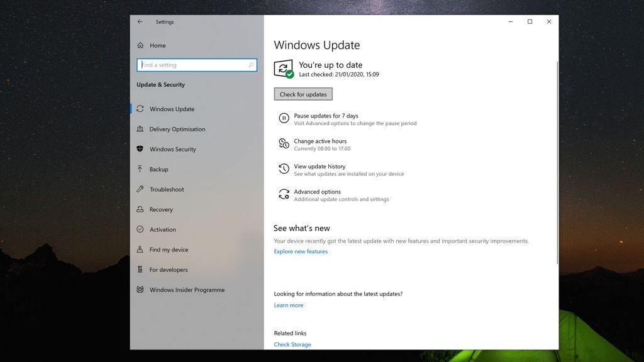Screen dimensions: 644x362
Task: Click the Explore new features link
Action: pyautogui.click(x=300, y=251)
